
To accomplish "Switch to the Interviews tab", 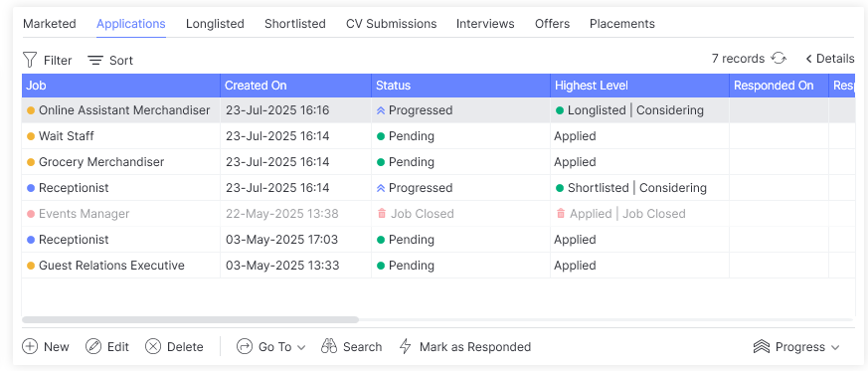I will tap(485, 24).
